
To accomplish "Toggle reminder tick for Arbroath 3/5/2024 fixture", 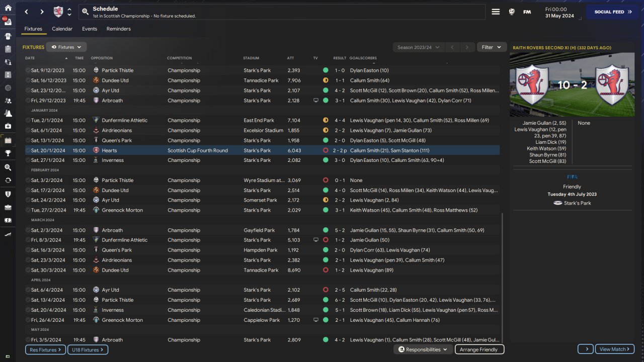I will pos(28,340).
